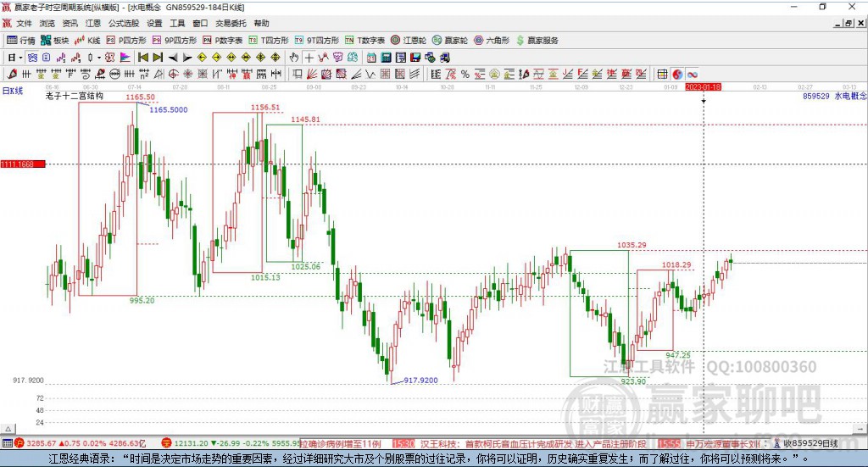The image size is (868, 467).
Task: Select the circled crosshair target tool
Action: [173, 74]
